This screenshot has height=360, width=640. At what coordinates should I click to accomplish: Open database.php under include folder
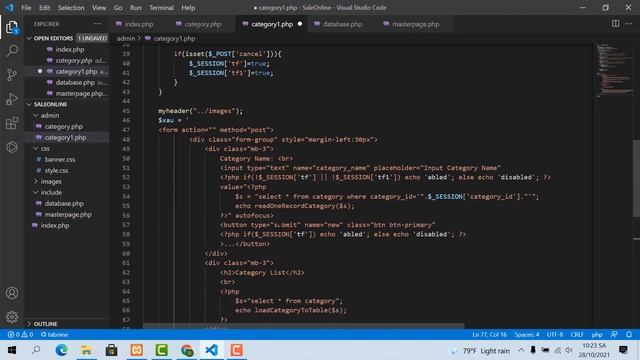pos(64,203)
